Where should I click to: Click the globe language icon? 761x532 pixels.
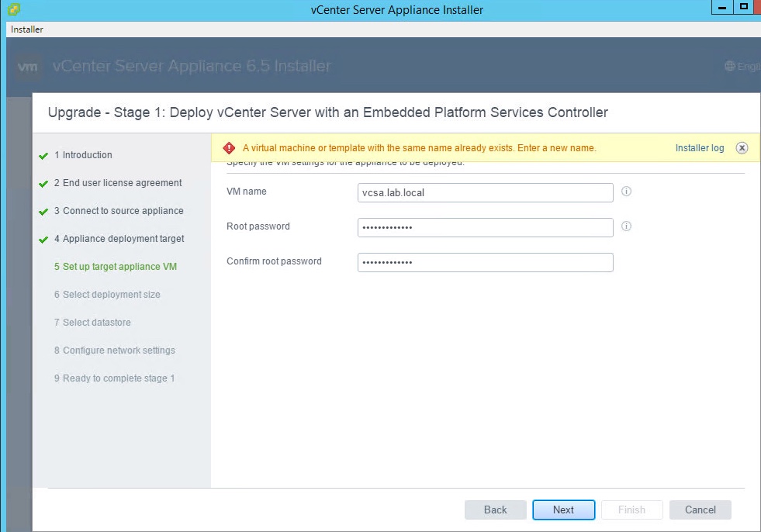pos(729,67)
